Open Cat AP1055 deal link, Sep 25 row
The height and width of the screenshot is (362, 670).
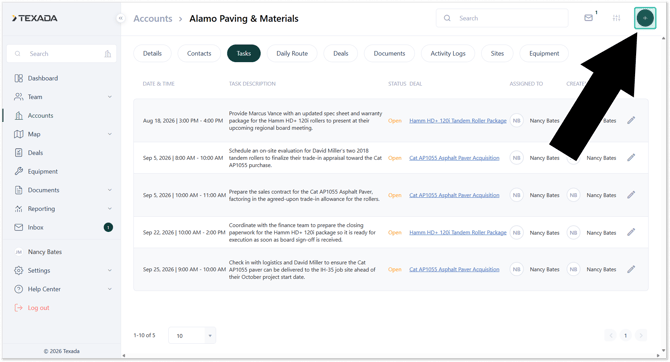click(454, 270)
